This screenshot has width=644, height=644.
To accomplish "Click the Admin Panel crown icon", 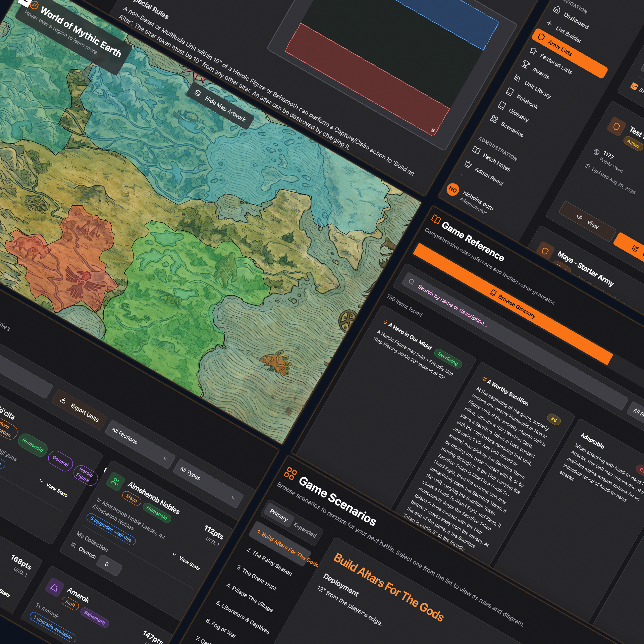I will pos(469,164).
